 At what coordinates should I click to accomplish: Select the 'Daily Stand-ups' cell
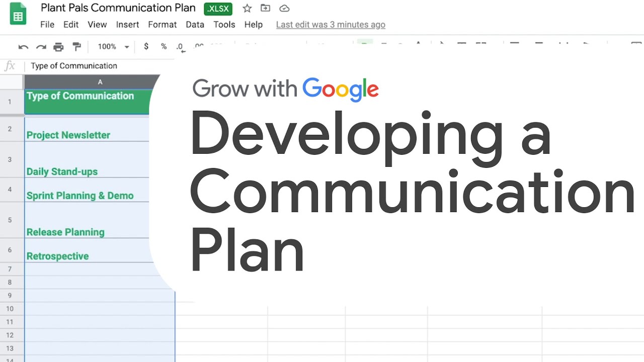[x=87, y=159]
